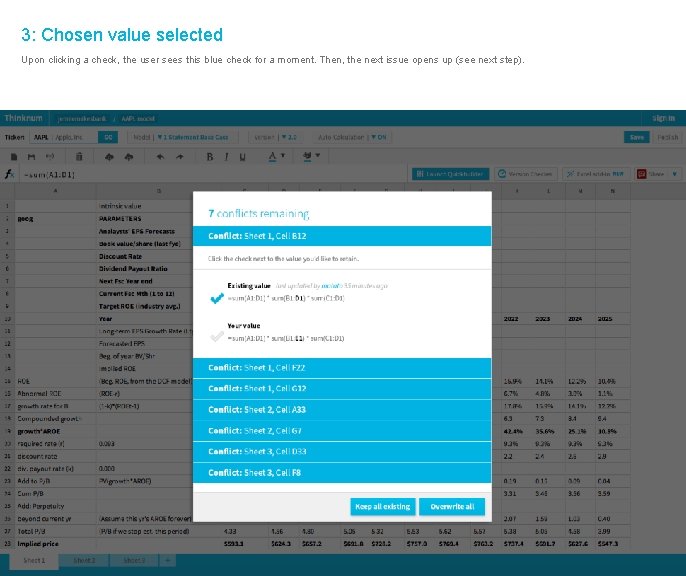Expand Conflict: Sheet 2, Cell G7

[x=342, y=431]
